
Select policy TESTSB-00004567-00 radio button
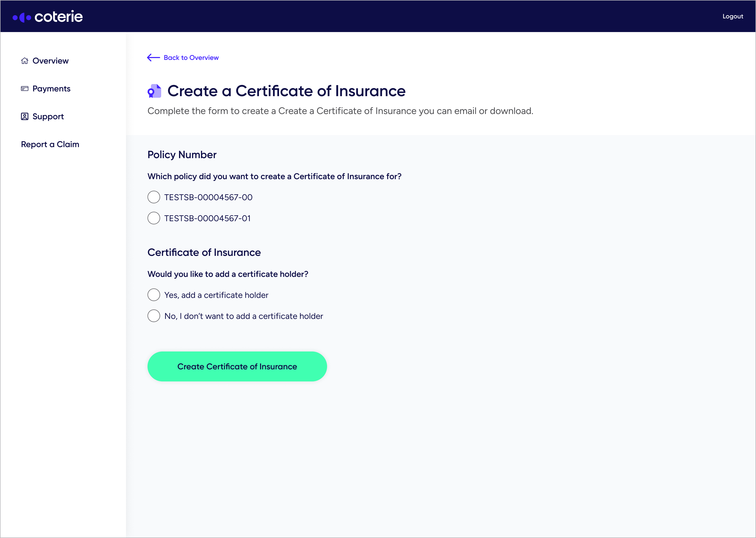pos(154,197)
